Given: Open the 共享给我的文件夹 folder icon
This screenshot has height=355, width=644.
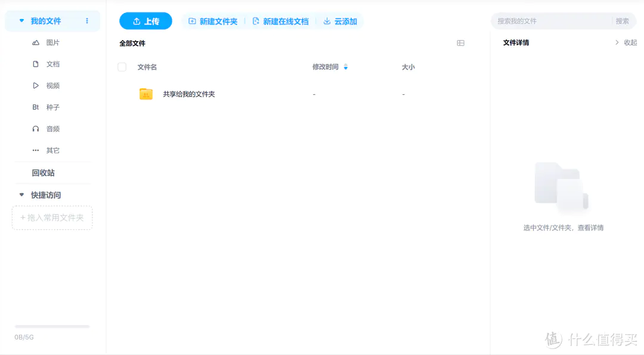Looking at the screenshot, I should coord(145,94).
